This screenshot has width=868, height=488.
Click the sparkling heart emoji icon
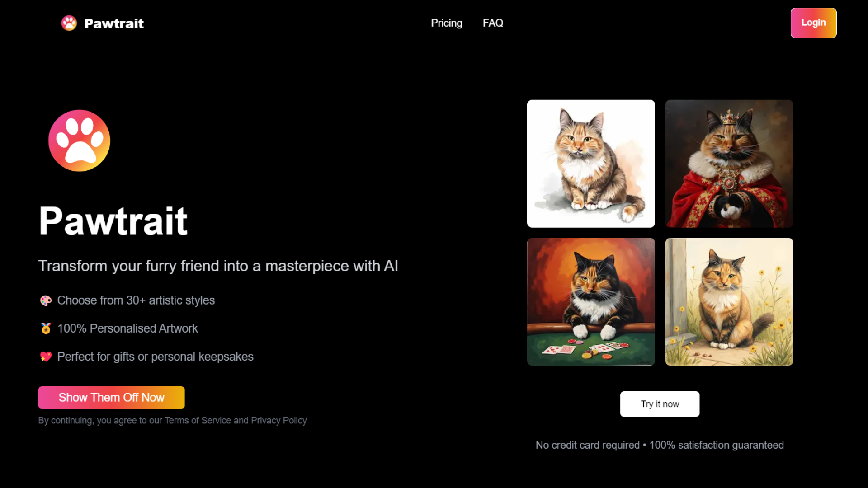(46, 357)
